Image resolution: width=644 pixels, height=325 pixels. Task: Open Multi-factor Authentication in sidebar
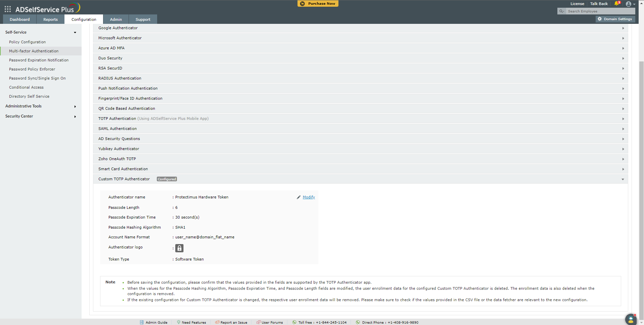41,51
